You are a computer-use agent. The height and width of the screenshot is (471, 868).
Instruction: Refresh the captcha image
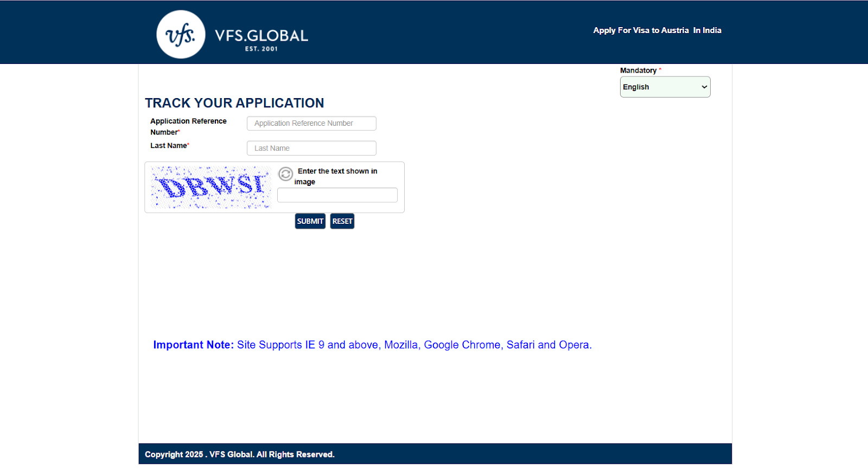click(x=285, y=174)
